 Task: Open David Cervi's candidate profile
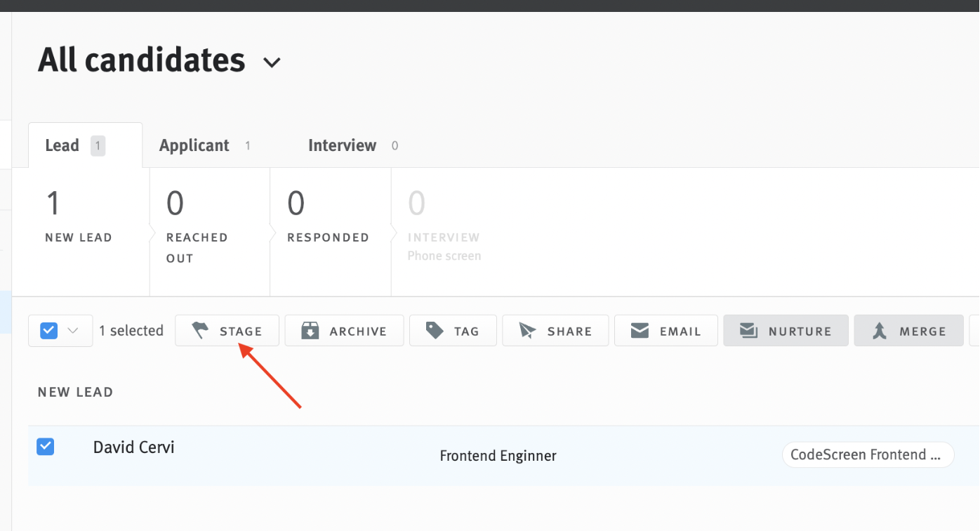(x=133, y=447)
